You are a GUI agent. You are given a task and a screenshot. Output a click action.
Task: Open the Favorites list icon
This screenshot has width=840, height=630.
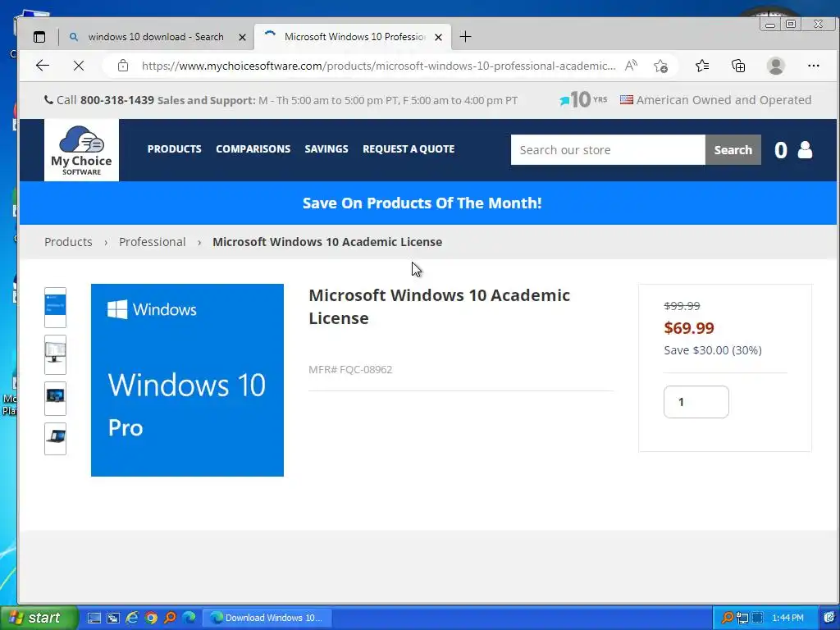click(x=702, y=66)
